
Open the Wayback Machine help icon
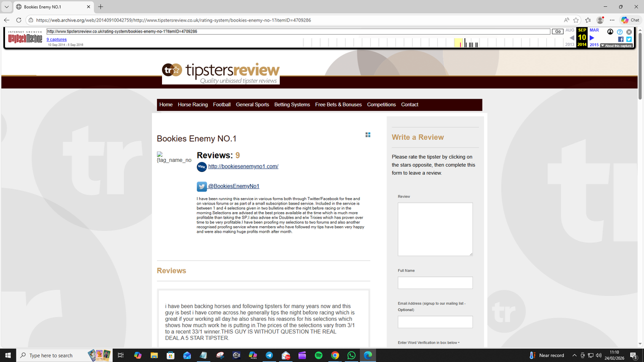pyautogui.click(x=619, y=32)
